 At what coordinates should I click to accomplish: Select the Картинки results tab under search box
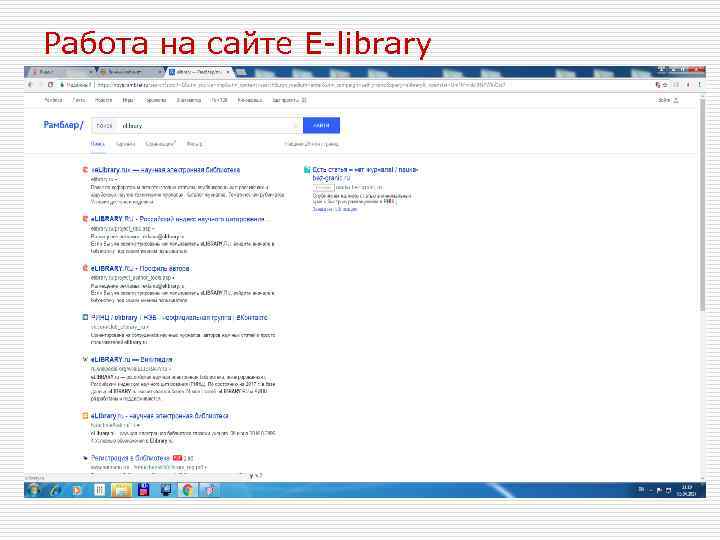pyautogui.click(x=125, y=144)
